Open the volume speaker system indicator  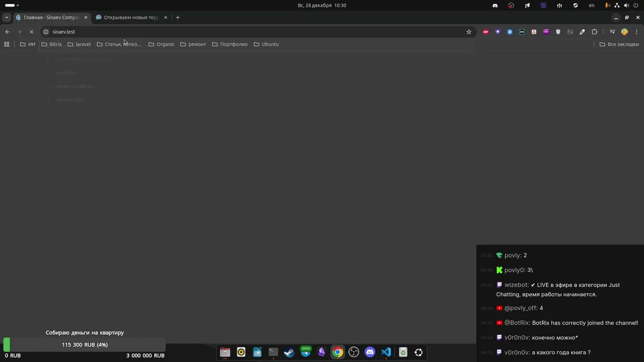(x=626, y=6)
